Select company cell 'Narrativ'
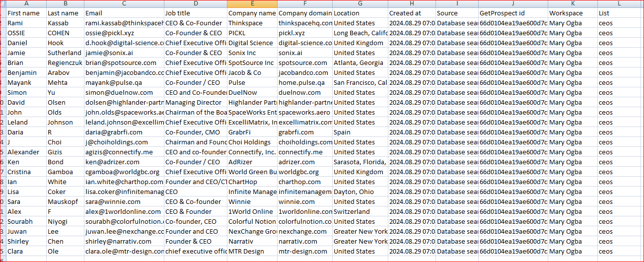The image size is (644, 262). 252,241
